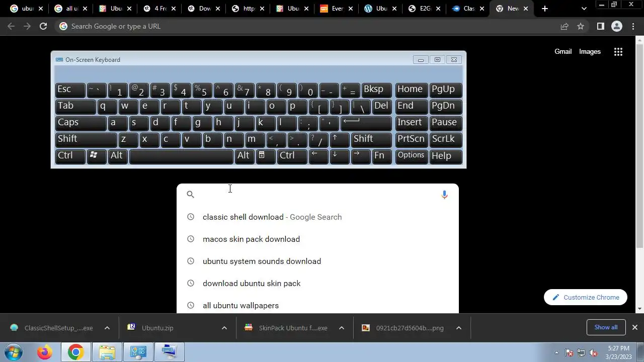Expand the png download options arrow
The height and width of the screenshot is (362, 644).
coord(458,328)
